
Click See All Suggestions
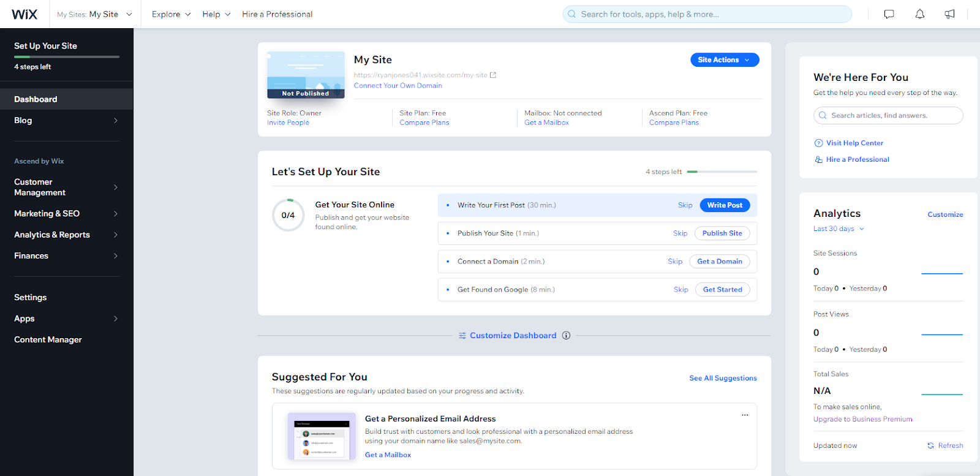point(723,378)
